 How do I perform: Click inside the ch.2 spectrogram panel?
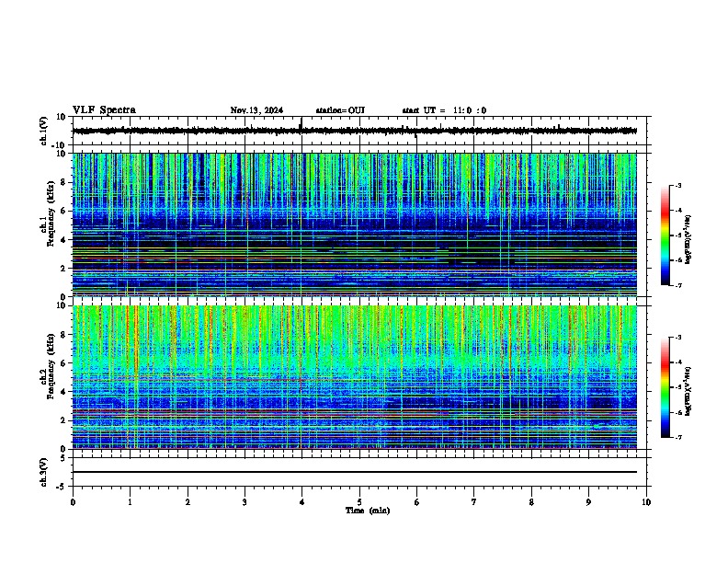pos(355,377)
